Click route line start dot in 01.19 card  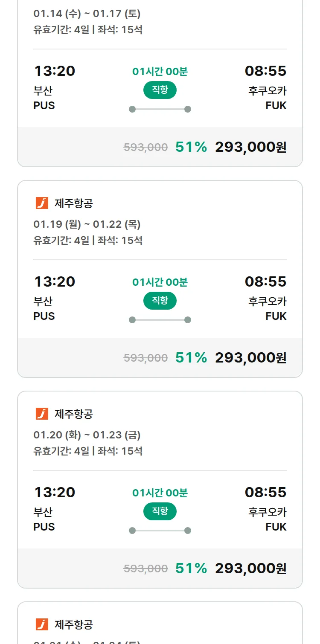[x=132, y=320]
